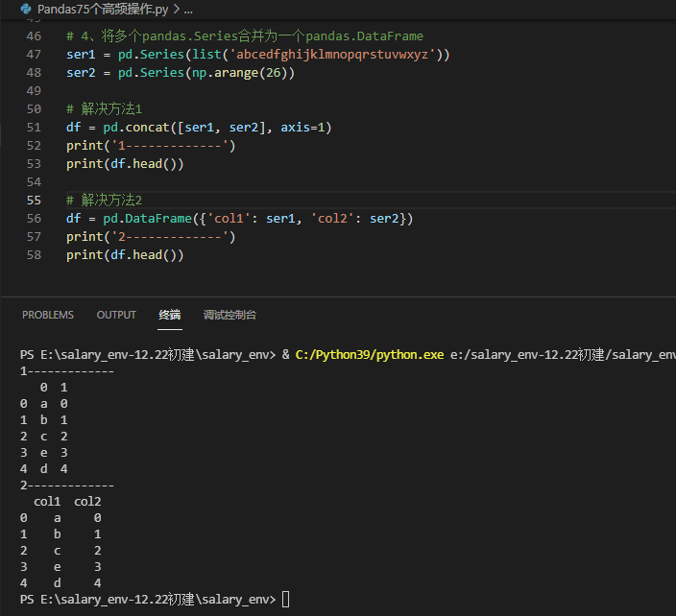Click ser1 variable name on line 47
Screen dimensions: 676x616
click(81, 55)
